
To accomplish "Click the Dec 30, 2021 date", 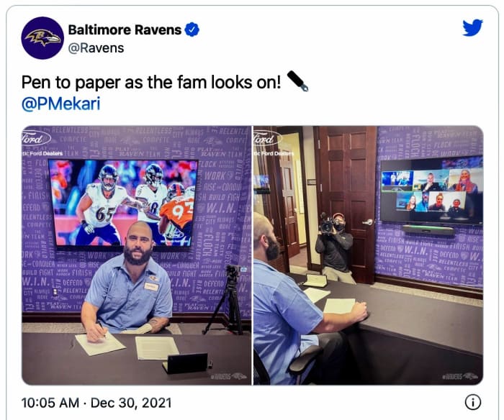I will (x=131, y=403).
